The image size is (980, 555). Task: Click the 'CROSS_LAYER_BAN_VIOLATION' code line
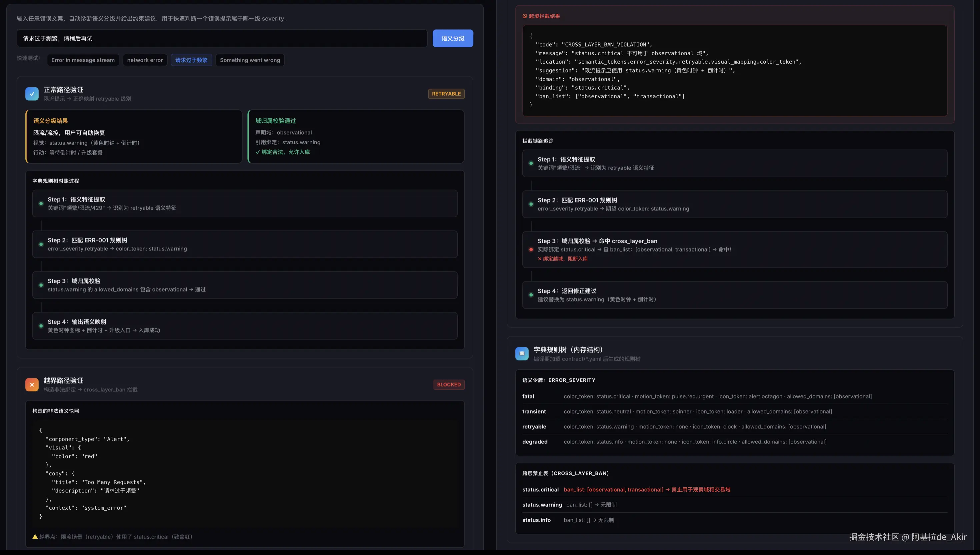coord(594,45)
